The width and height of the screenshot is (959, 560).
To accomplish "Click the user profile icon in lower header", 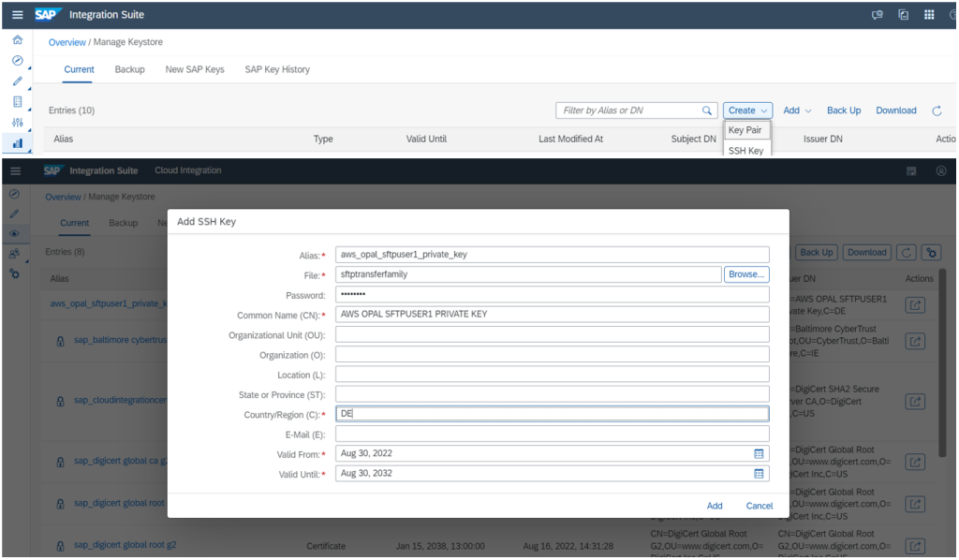I will (941, 171).
